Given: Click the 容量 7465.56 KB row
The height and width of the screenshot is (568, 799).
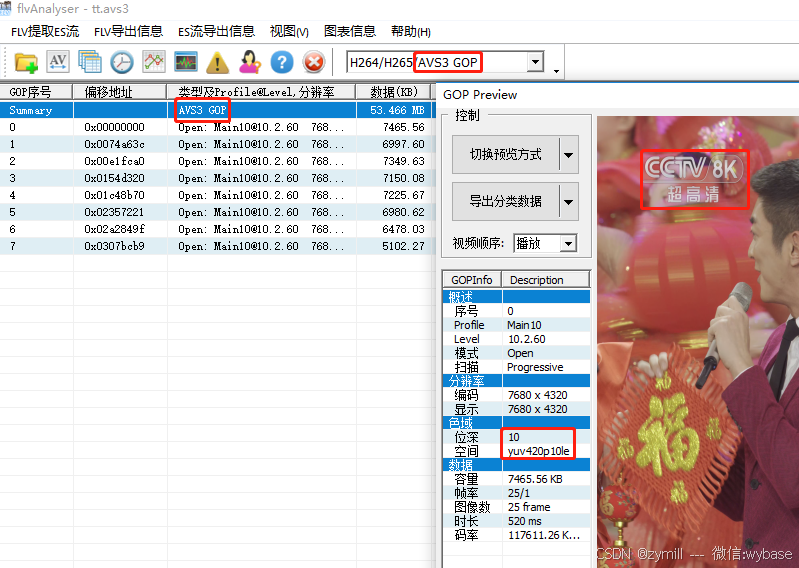Looking at the screenshot, I should [x=517, y=479].
